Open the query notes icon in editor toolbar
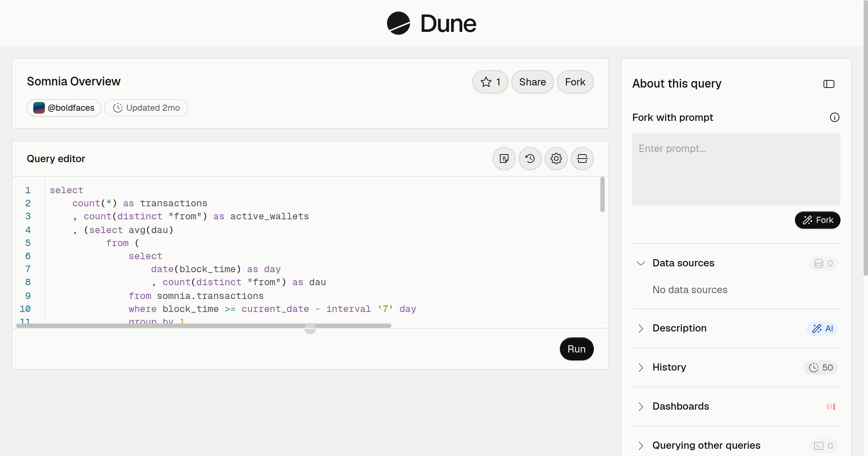Viewport: 868px width, 456px height. 504,159
